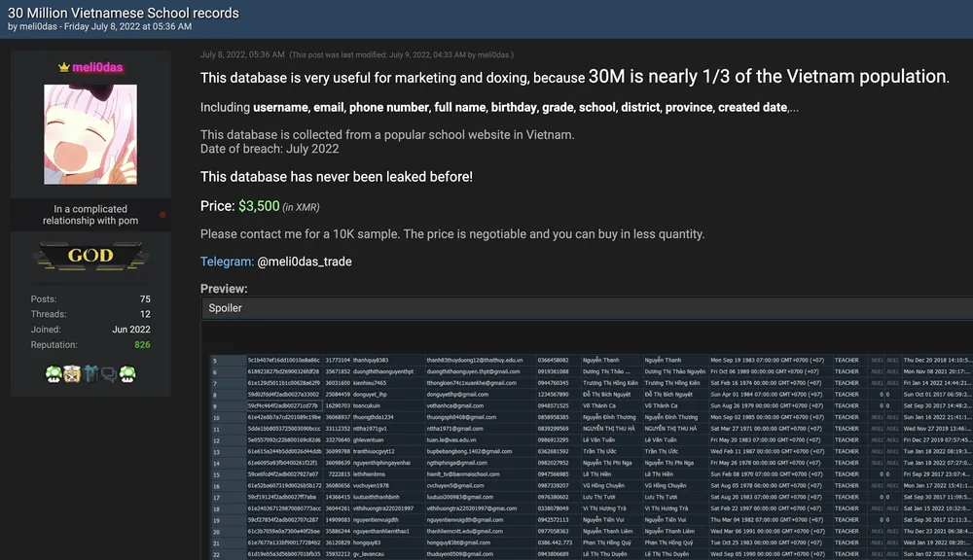The image size is (973, 560).
Task: Click the thread title heading
Action: pyautogui.click(x=124, y=13)
